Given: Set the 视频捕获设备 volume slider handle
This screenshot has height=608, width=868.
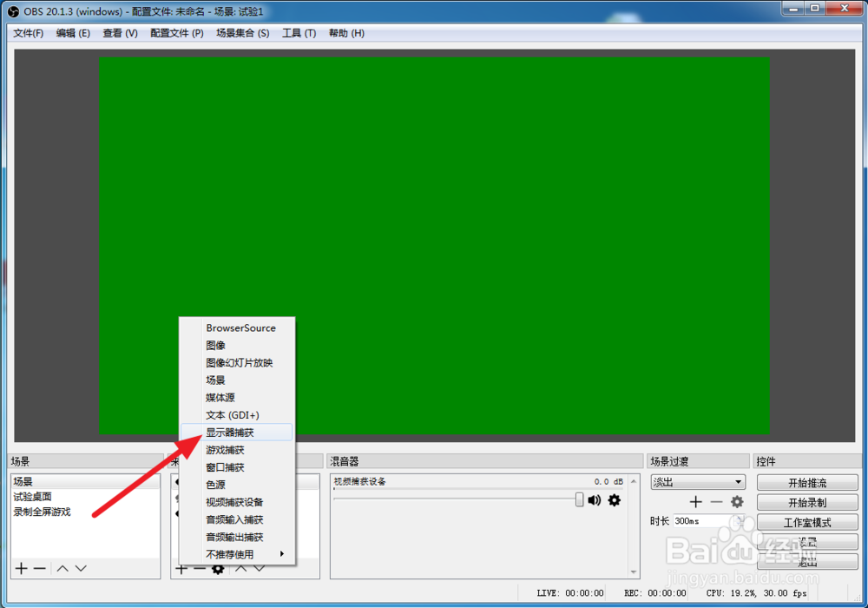Looking at the screenshot, I should (579, 499).
